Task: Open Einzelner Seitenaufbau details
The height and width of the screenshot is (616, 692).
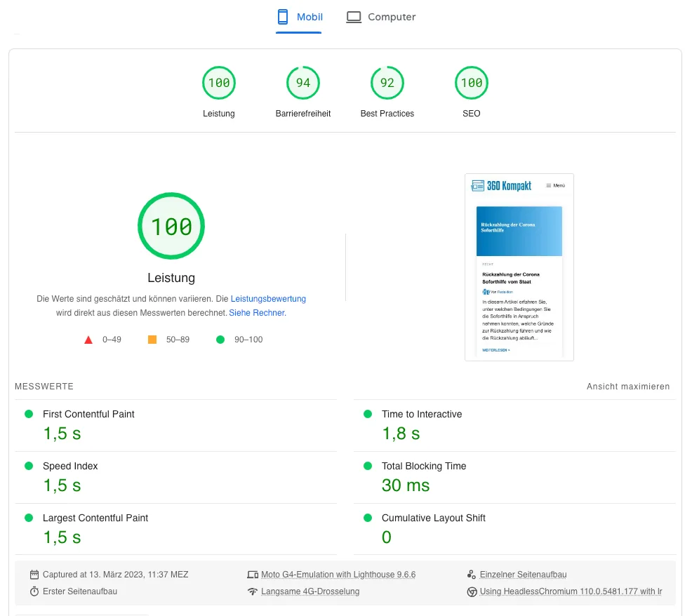Action: pos(523,575)
